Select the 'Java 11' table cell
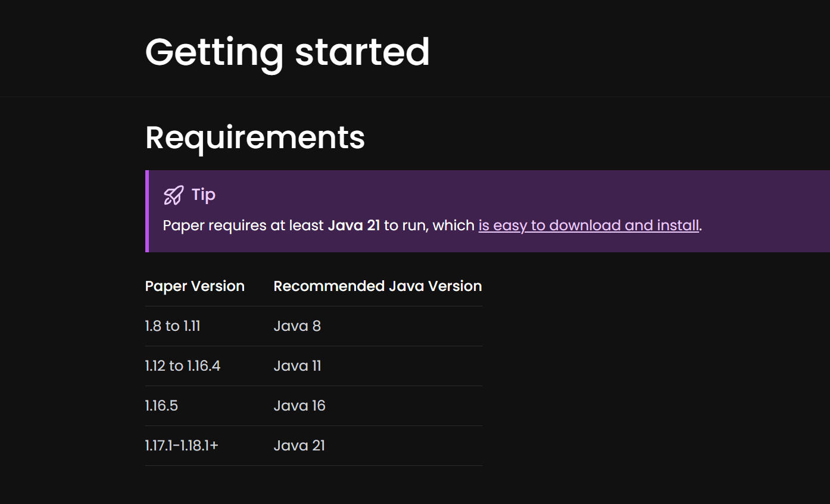830x504 pixels. pos(297,366)
